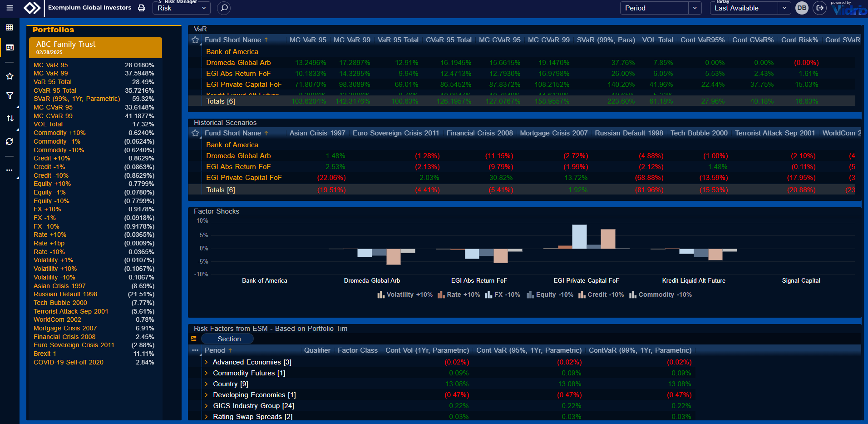
Task: Click the Risk Factors section list icon
Action: [x=194, y=339]
